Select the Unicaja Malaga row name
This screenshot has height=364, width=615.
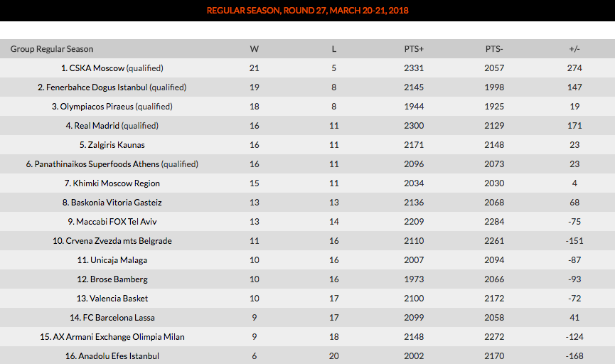point(112,260)
